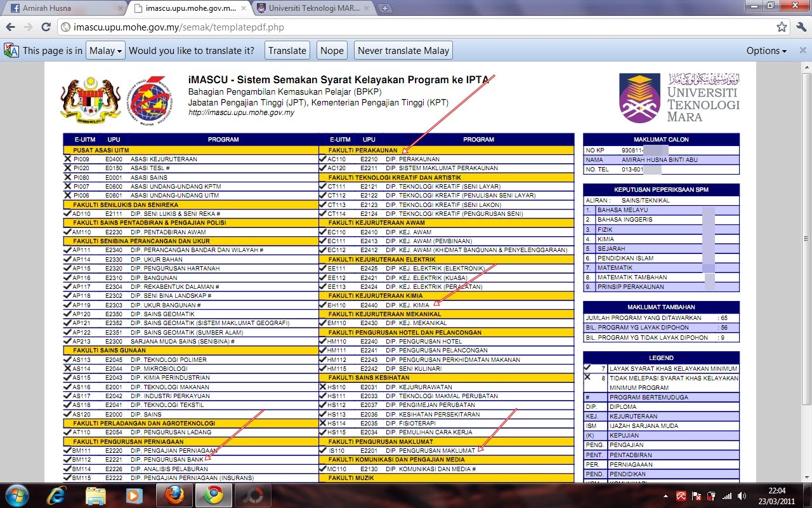Open a new tab with the plus button
Screen dimensions: 812x508
[x=385, y=8]
